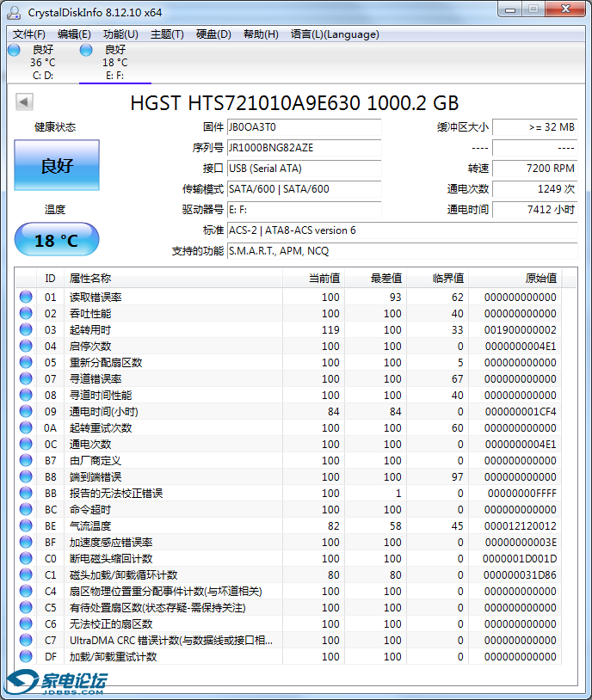Click status icon for attribute 09 通电时间
The image size is (592, 700).
(26, 411)
